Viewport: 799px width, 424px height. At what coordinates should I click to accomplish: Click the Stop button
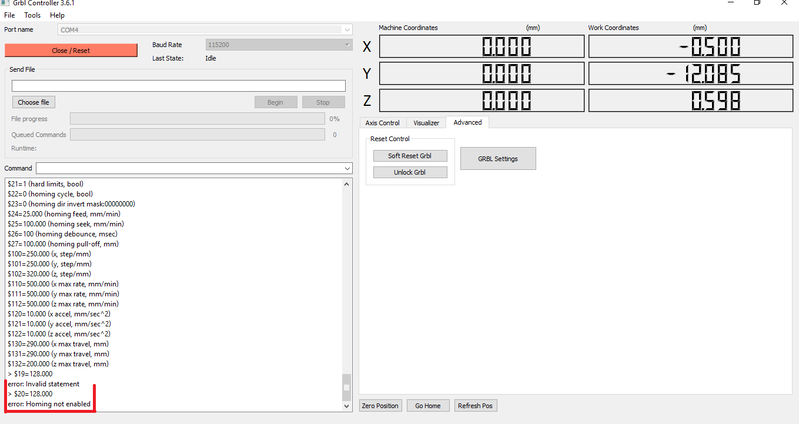click(x=323, y=102)
